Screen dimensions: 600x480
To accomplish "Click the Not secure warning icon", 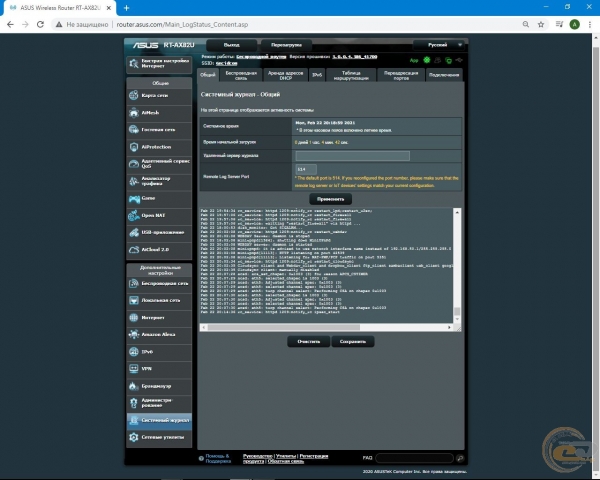I will tap(59, 24).
